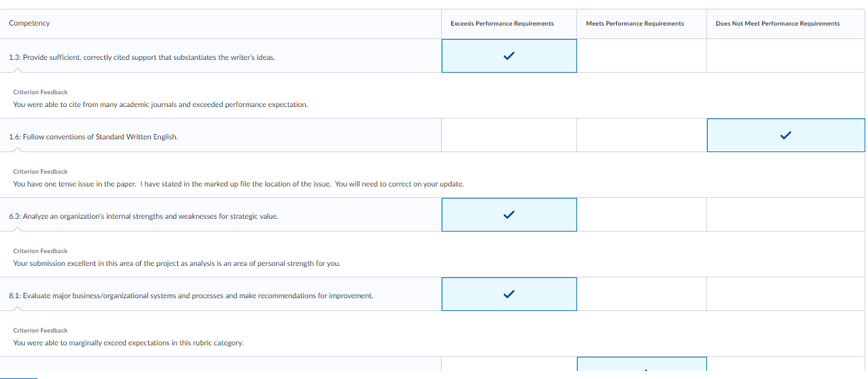The width and height of the screenshot is (868, 379).
Task: Click the tense issue criterion feedback text
Action: (x=238, y=184)
